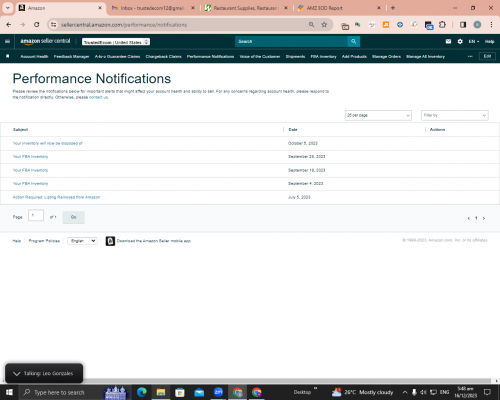This screenshot has height=400, width=500.
Task: Open File Explorer from the taskbar
Action: (x=161, y=392)
